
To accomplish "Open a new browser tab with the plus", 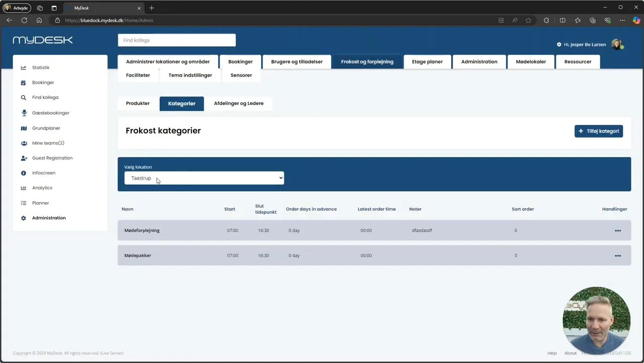I will [x=152, y=8].
